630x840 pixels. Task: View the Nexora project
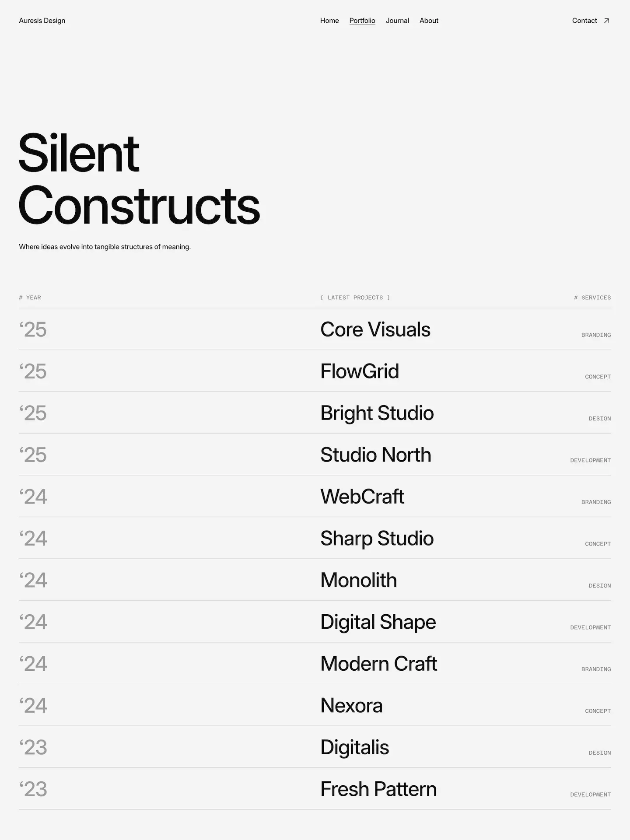[351, 706]
